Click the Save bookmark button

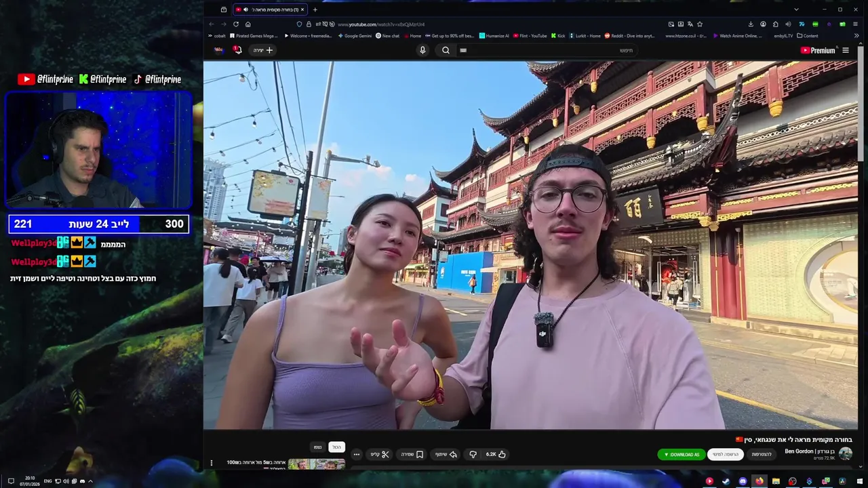pos(412,454)
